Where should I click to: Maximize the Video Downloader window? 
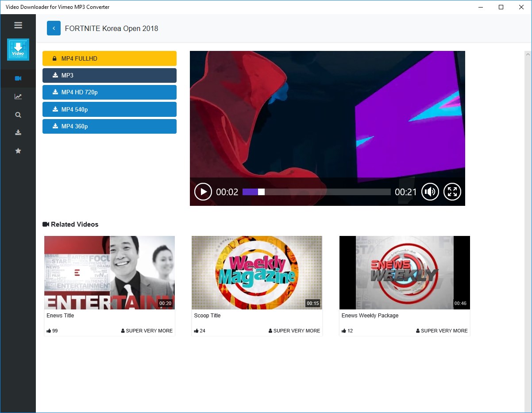pyautogui.click(x=501, y=7)
